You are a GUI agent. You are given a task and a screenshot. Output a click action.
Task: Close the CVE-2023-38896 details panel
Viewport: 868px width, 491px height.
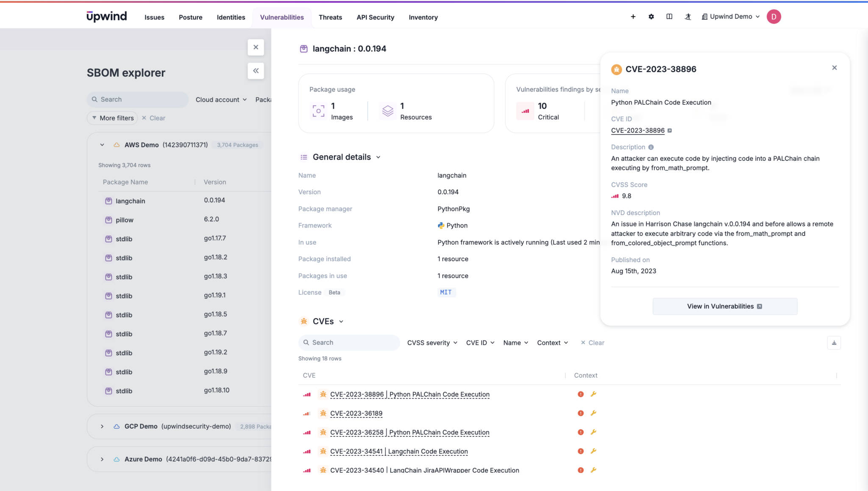(834, 67)
